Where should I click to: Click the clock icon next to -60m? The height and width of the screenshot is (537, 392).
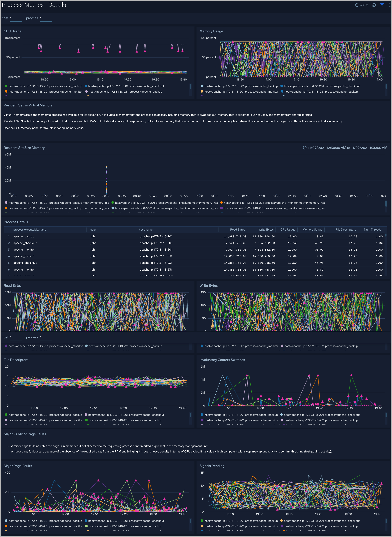point(357,5)
